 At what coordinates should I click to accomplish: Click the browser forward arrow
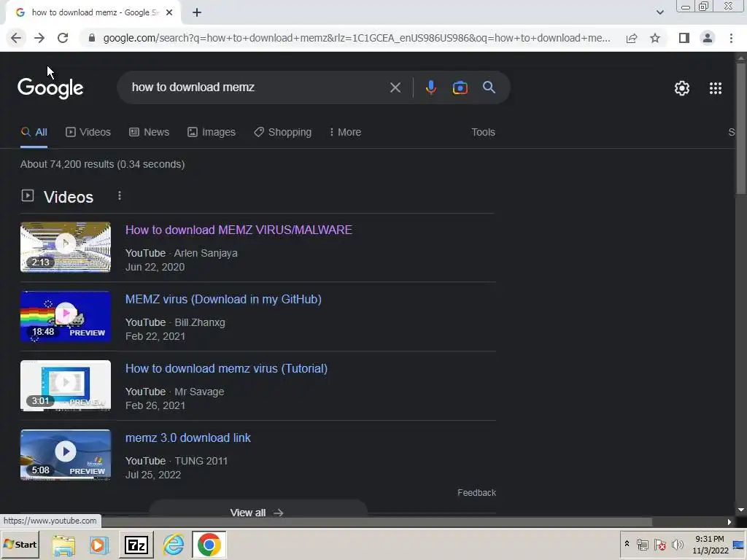point(39,38)
